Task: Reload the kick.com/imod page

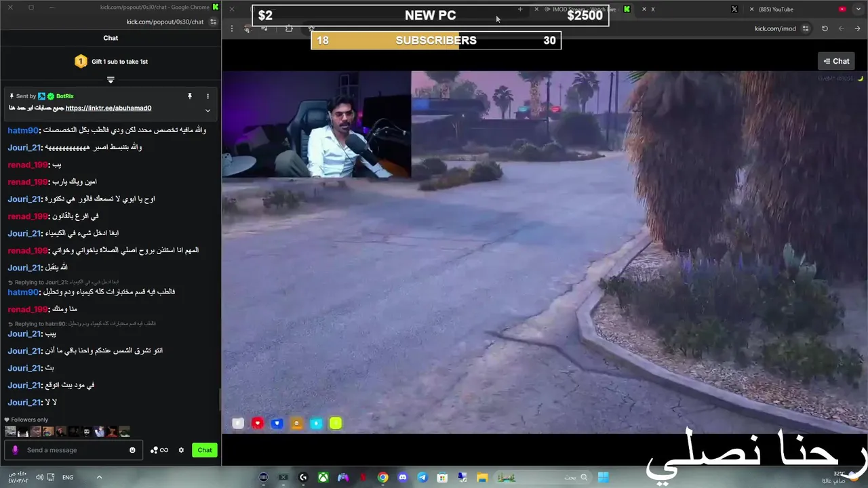Action: coord(825,28)
